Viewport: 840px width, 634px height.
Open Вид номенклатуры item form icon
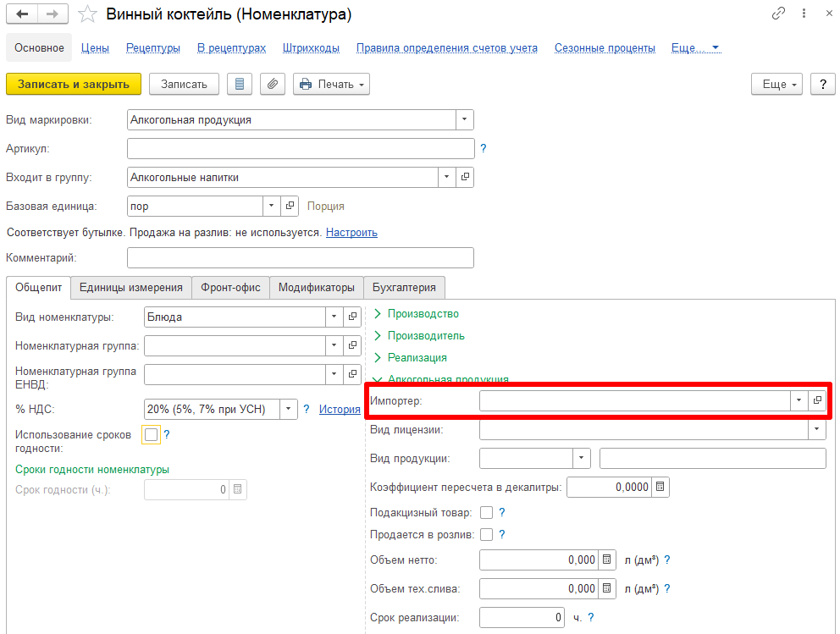(352, 317)
